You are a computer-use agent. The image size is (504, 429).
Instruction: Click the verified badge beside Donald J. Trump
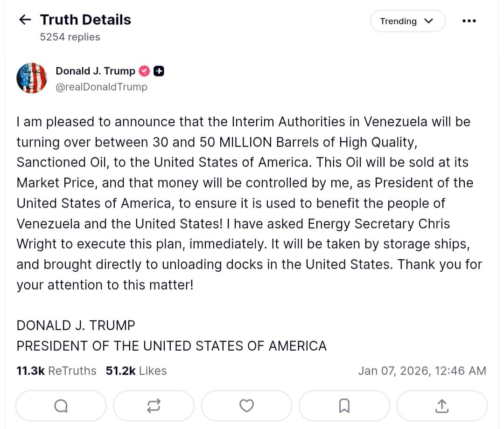pyautogui.click(x=145, y=71)
